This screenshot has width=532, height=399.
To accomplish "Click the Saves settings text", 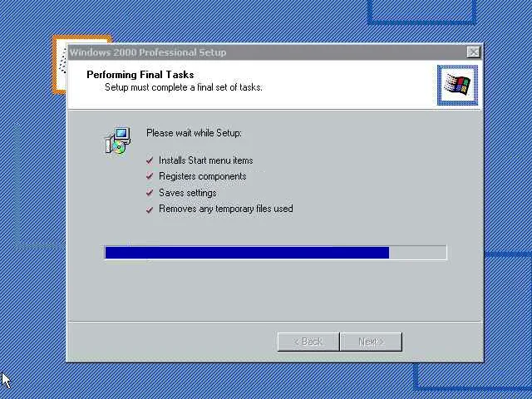I will 188,193.
